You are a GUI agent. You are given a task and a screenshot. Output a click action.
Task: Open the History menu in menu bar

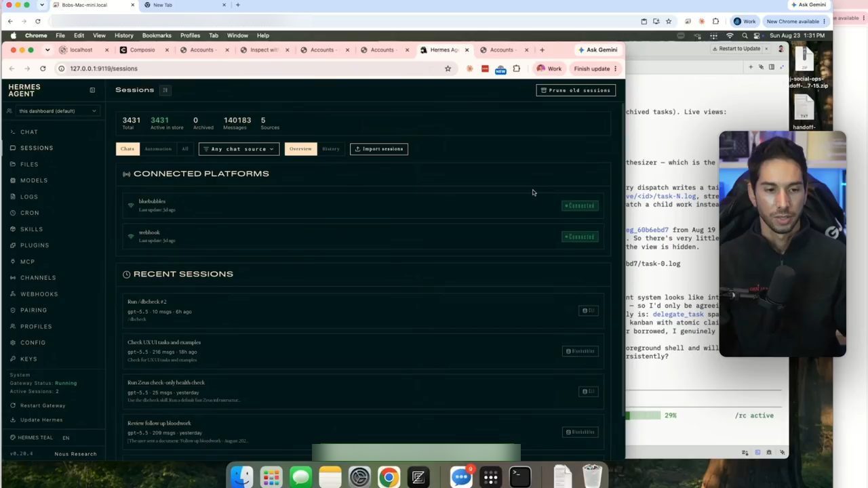click(x=123, y=35)
